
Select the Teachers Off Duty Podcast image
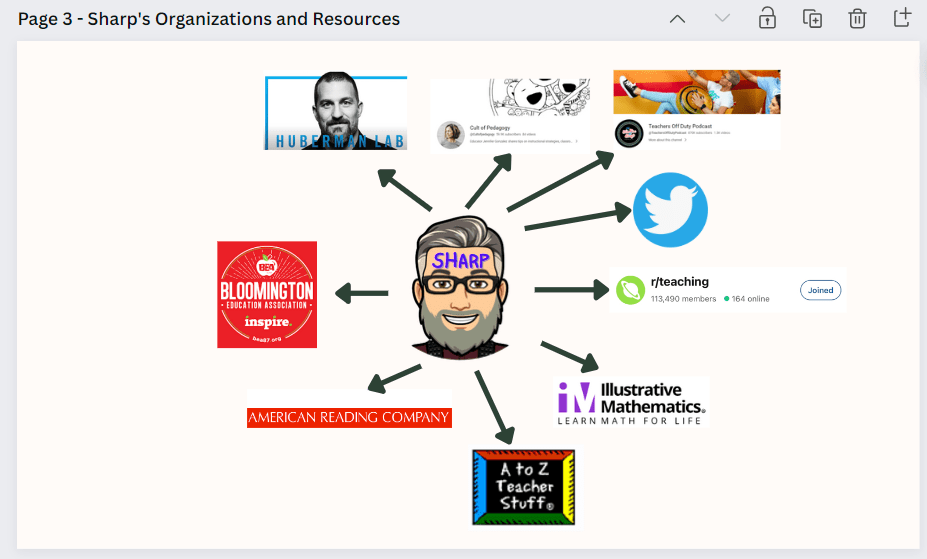click(696, 110)
